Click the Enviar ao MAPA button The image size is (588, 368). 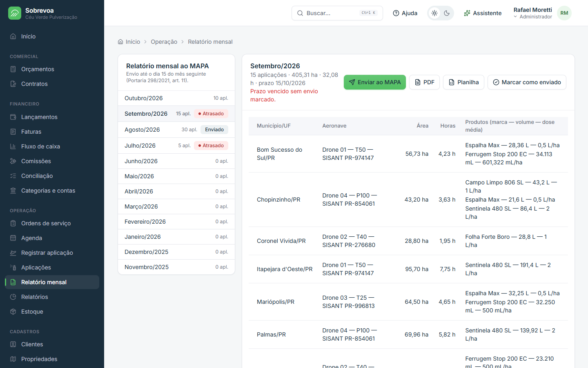pyautogui.click(x=375, y=82)
